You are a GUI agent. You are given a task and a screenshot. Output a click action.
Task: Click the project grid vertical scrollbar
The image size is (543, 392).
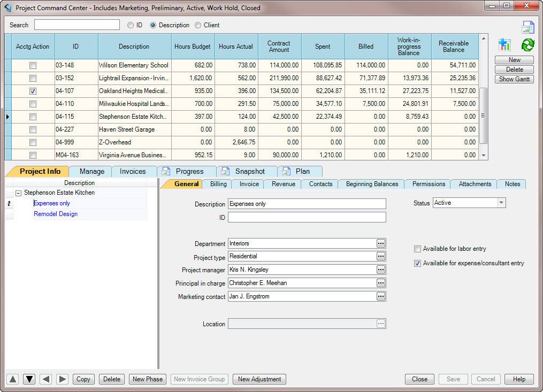(483, 115)
